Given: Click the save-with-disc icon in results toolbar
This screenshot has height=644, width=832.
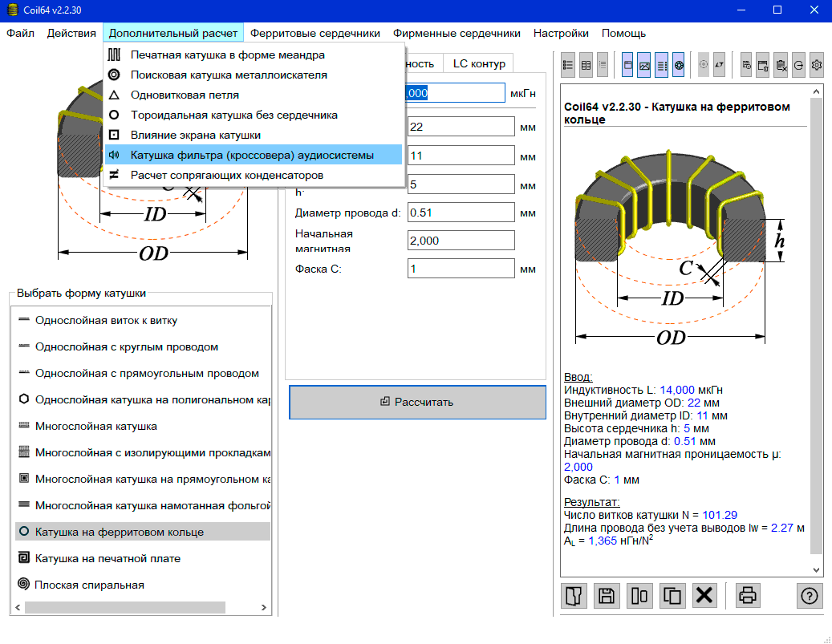Looking at the screenshot, I should click(x=746, y=65).
